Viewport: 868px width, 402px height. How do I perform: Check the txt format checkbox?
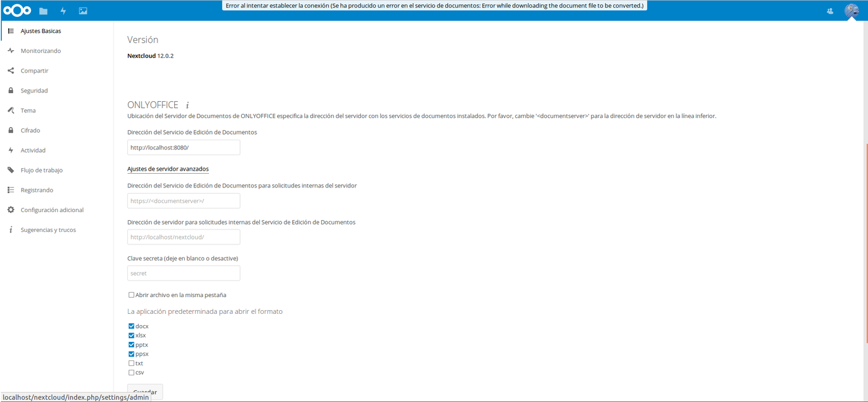(131, 364)
